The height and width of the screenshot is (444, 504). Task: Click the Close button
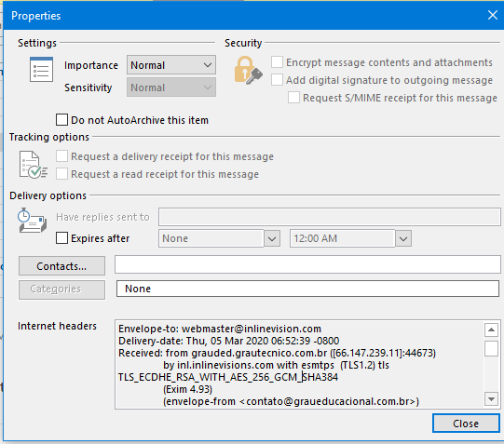point(466,424)
